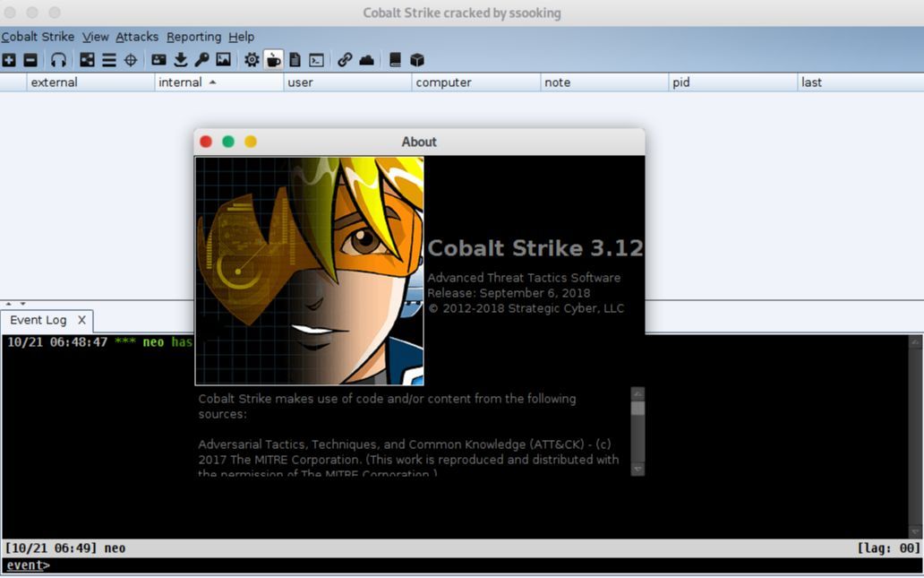
Task: Open Credentials ID-card icon
Action: click(x=158, y=59)
